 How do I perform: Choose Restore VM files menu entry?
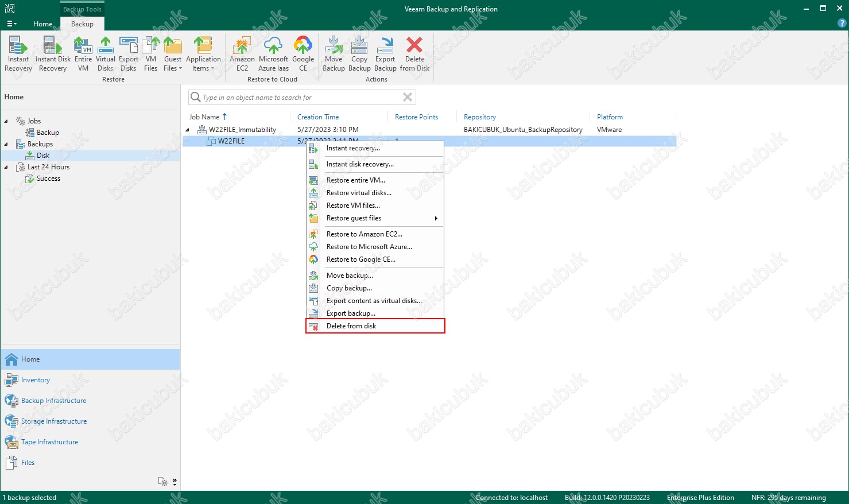[375, 206]
